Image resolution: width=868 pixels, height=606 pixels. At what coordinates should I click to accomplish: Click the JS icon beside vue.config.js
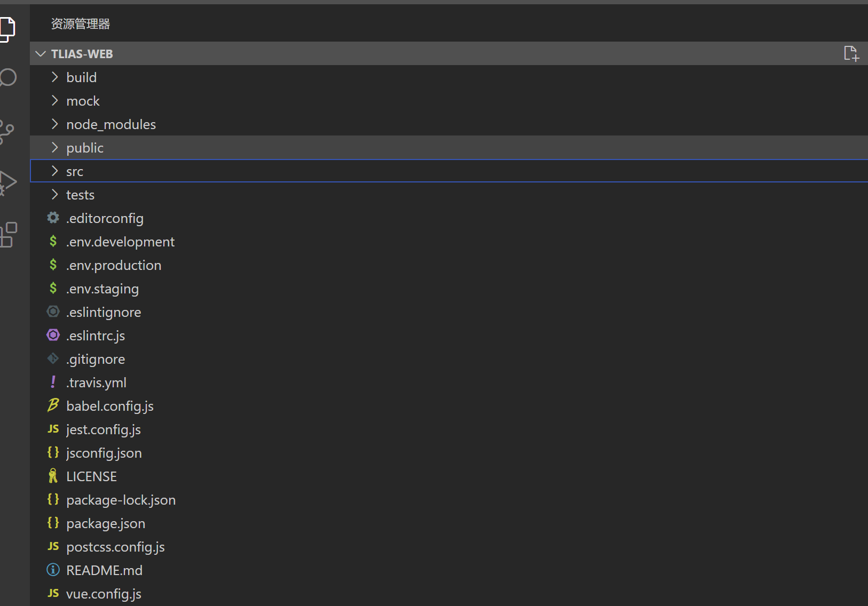[x=53, y=593]
